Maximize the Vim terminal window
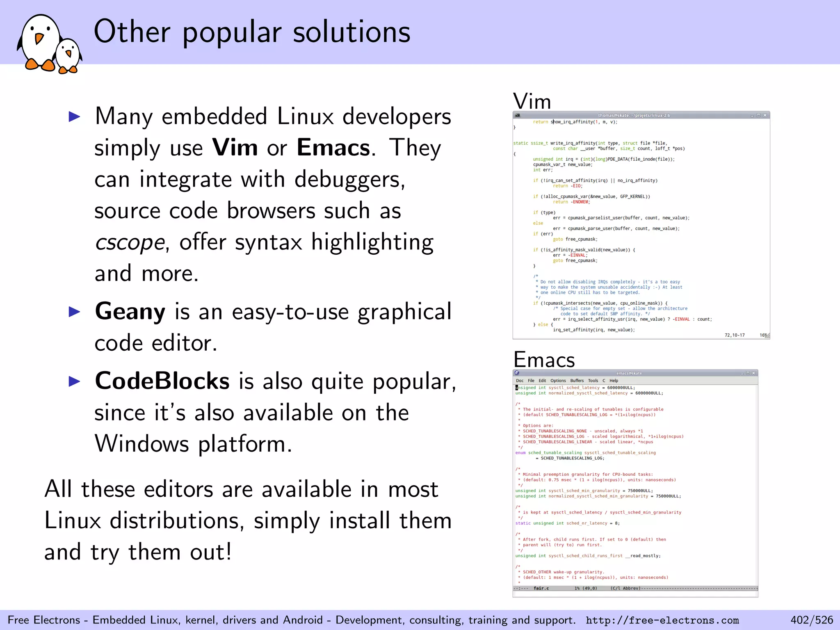840x630 pixels. pyautogui.click(x=758, y=116)
